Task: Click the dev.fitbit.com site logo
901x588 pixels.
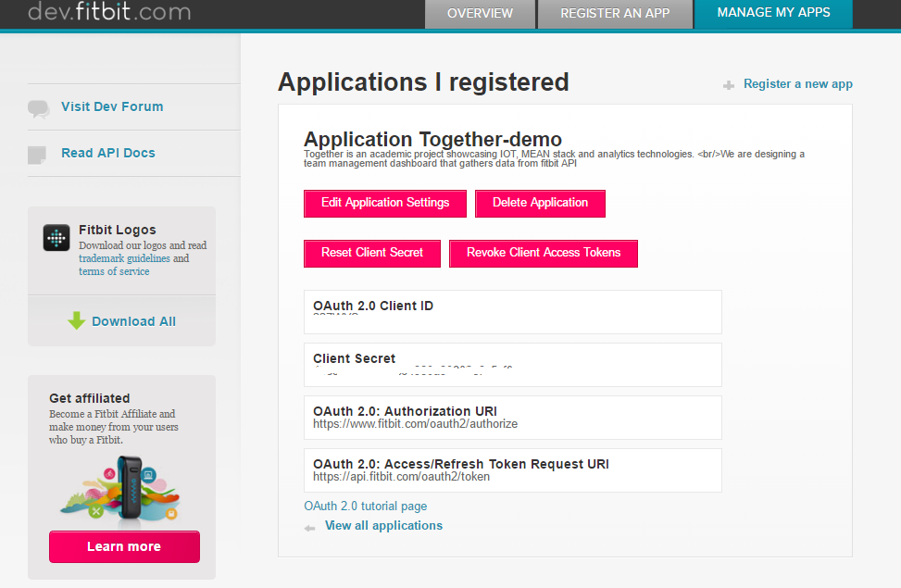Action: click(109, 12)
